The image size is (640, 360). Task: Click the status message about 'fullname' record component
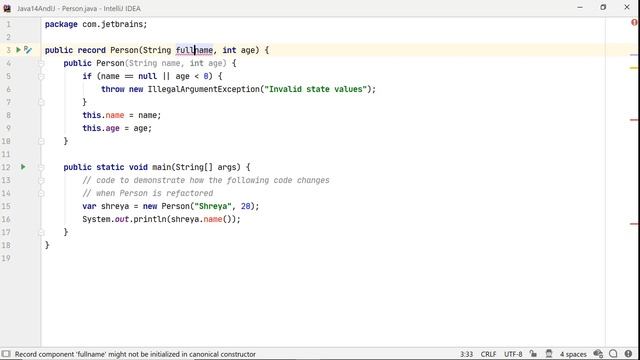(x=135, y=354)
